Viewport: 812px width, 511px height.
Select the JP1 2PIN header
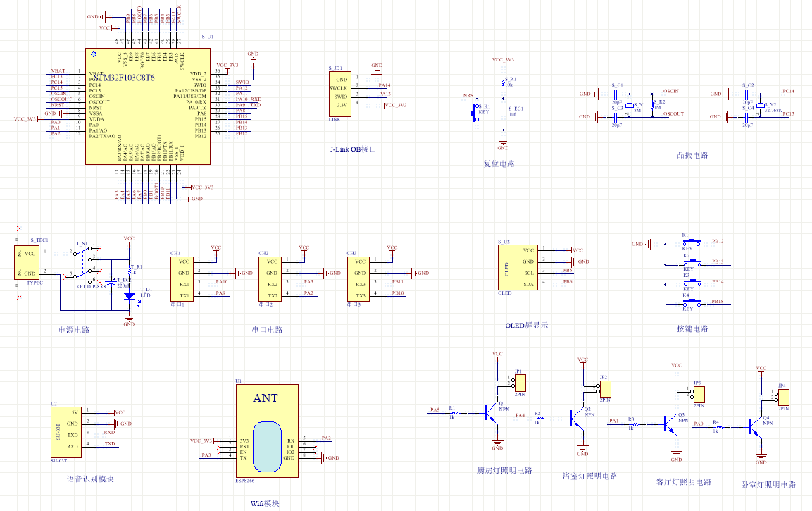pyautogui.click(x=520, y=383)
